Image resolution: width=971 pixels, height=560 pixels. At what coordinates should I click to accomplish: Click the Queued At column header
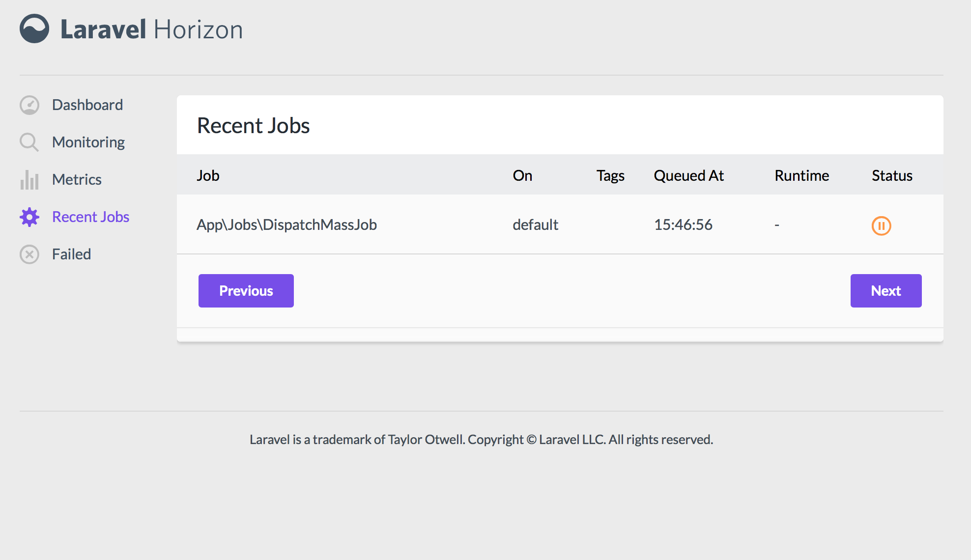688,175
